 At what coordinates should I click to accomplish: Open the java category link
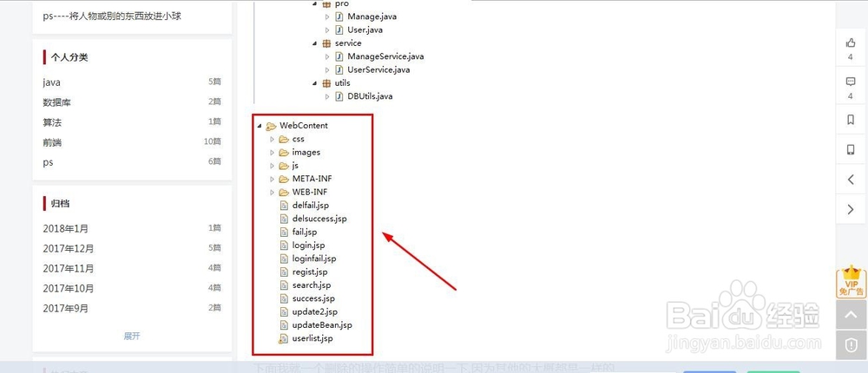pyautogui.click(x=51, y=82)
